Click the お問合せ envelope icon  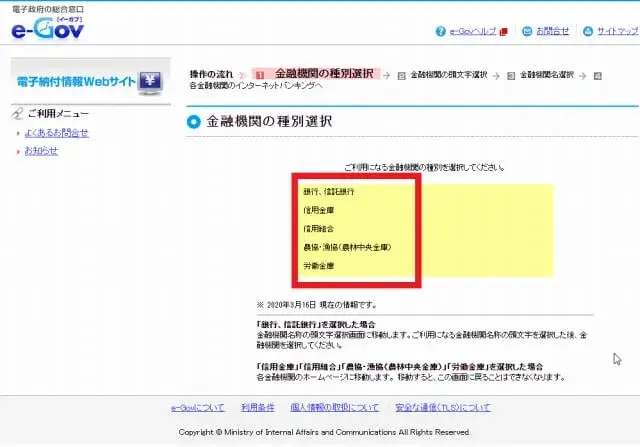(527, 31)
